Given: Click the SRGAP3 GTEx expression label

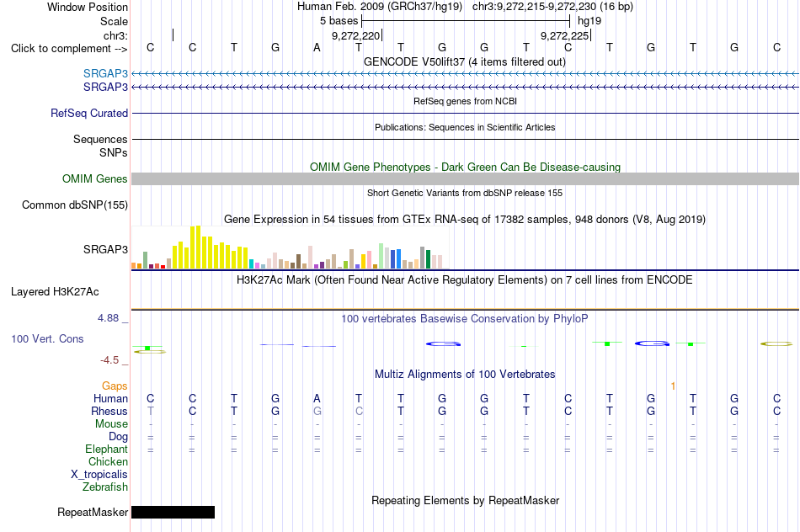Looking at the screenshot, I should tap(105, 249).
